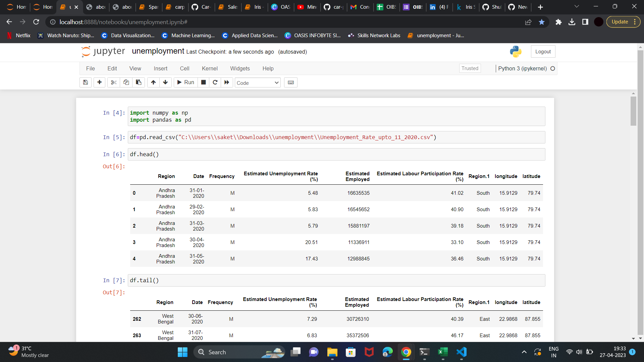This screenshot has width=644, height=362.
Task: Restart the kernel using the refresh icon
Action: point(215,82)
